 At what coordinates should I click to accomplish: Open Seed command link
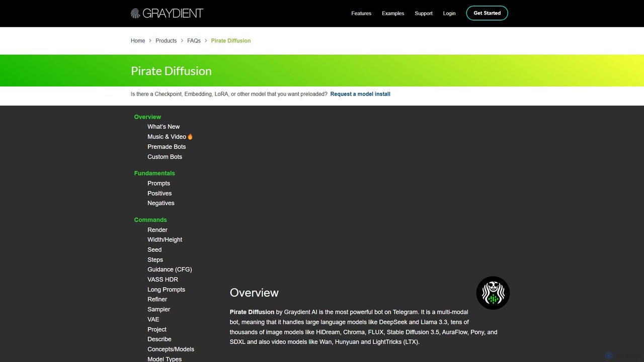(x=154, y=250)
